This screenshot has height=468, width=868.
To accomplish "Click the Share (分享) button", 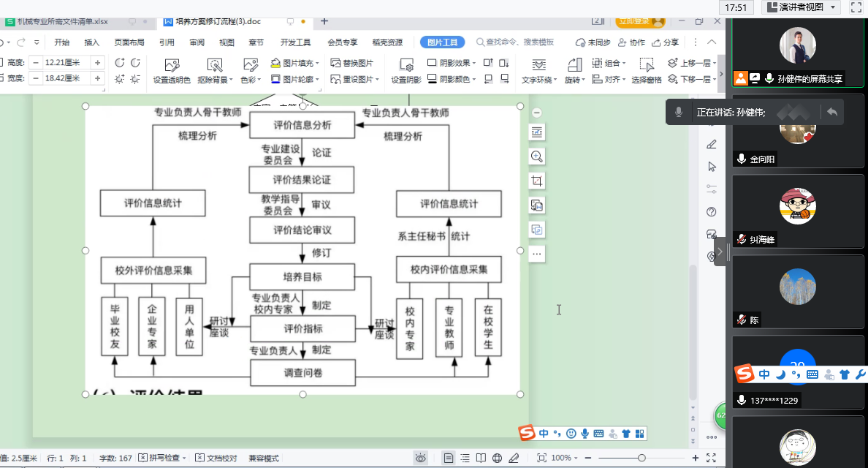I will tap(666, 42).
